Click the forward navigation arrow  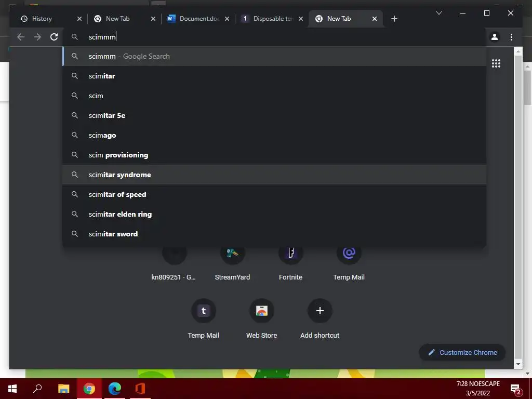click(x=37, y=37)
